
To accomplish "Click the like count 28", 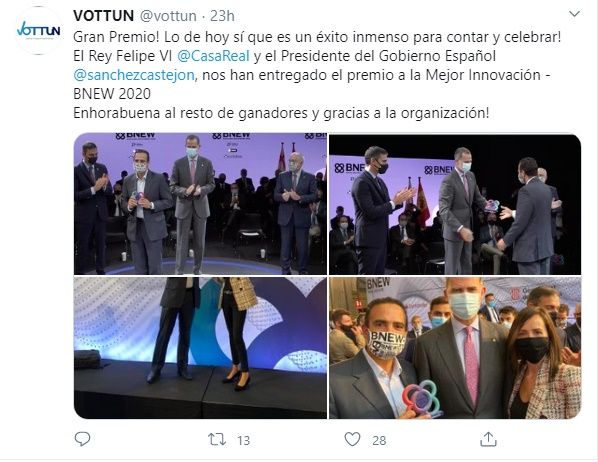I will click(x=379, y=440).
